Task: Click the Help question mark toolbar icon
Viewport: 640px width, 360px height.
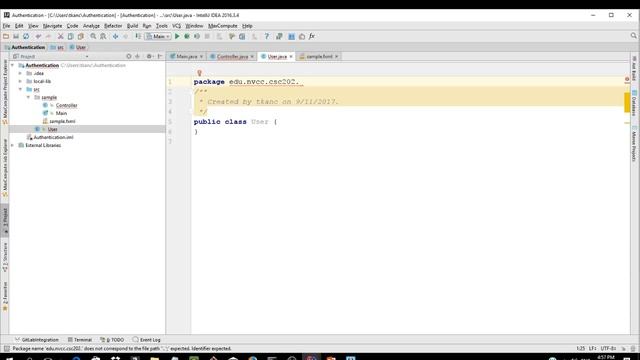Action: pyautogui.click(x=267, y=36)
